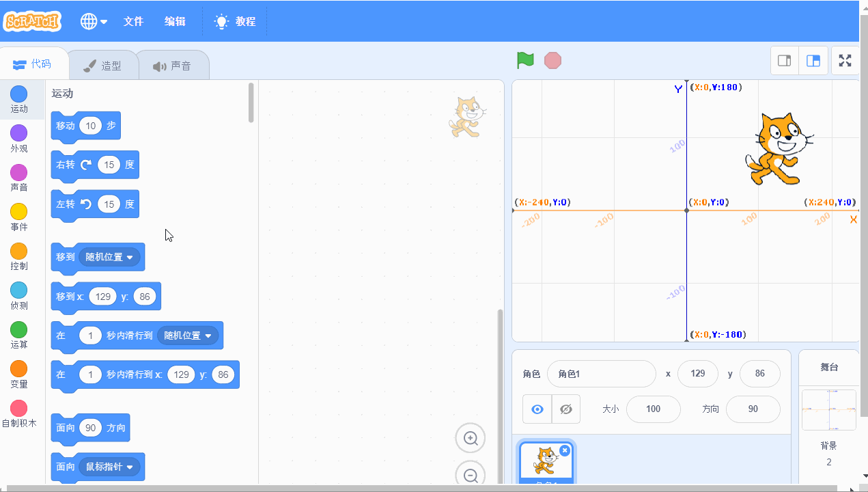Click 90 value in 面向方向 block
The image size is (868, 492).
click(90, 428)
